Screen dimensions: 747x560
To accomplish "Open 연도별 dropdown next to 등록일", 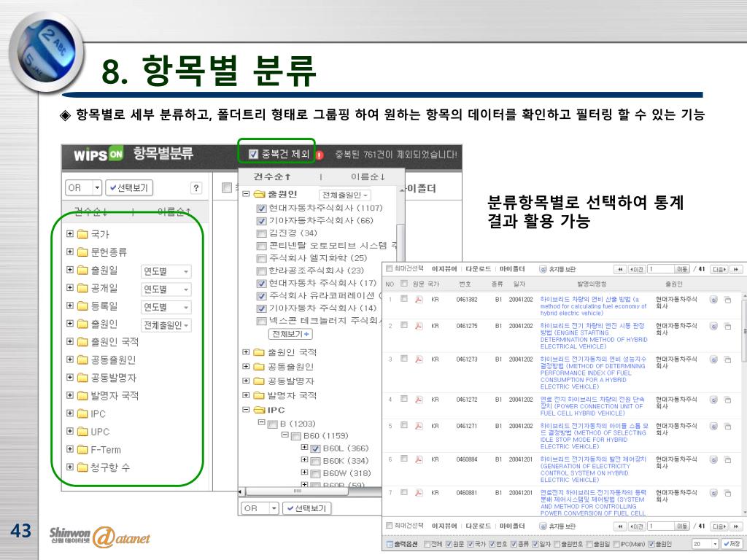I will pos(166,307).
